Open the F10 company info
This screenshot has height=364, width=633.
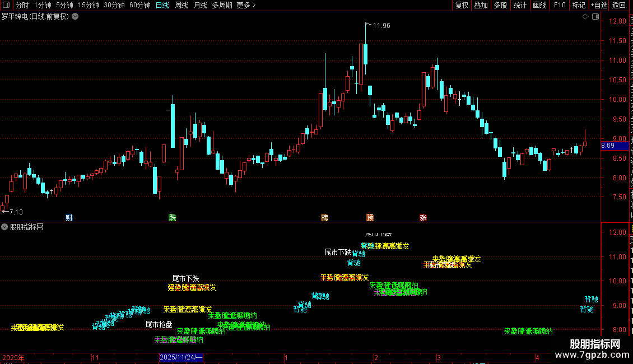[560, 5]
